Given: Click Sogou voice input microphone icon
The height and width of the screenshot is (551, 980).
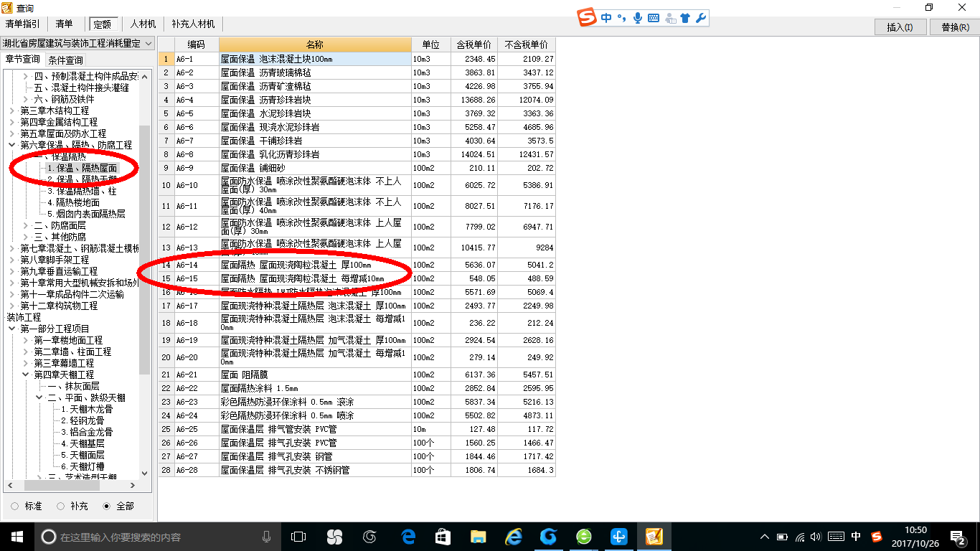Looking at the screenshot, I should click(x=637, y=17).
